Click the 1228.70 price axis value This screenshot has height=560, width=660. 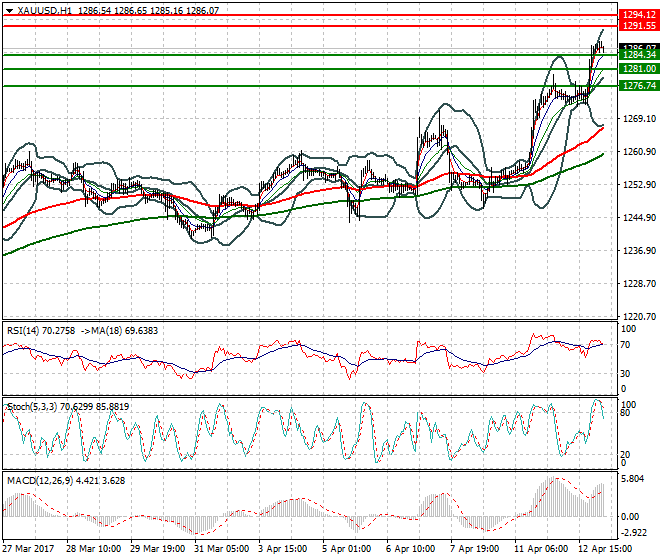click(639, 283)
